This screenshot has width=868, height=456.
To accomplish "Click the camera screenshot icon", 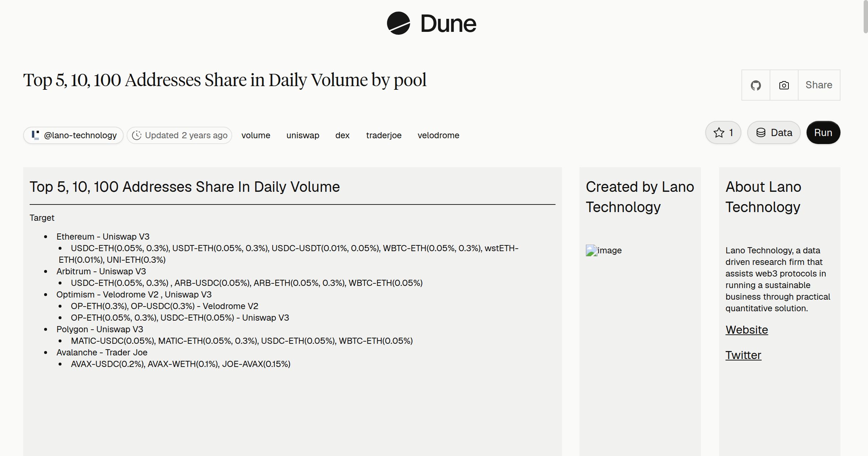I will pos(784,85).
